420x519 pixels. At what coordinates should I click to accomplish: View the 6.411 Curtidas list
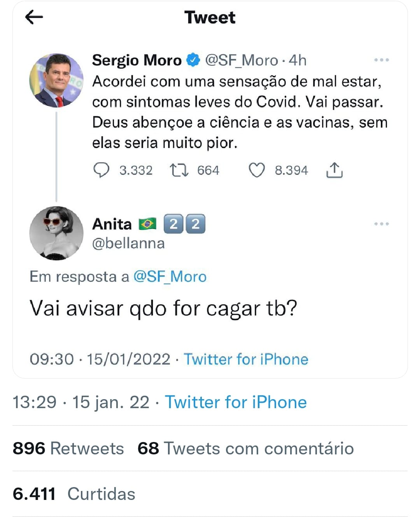74,494
